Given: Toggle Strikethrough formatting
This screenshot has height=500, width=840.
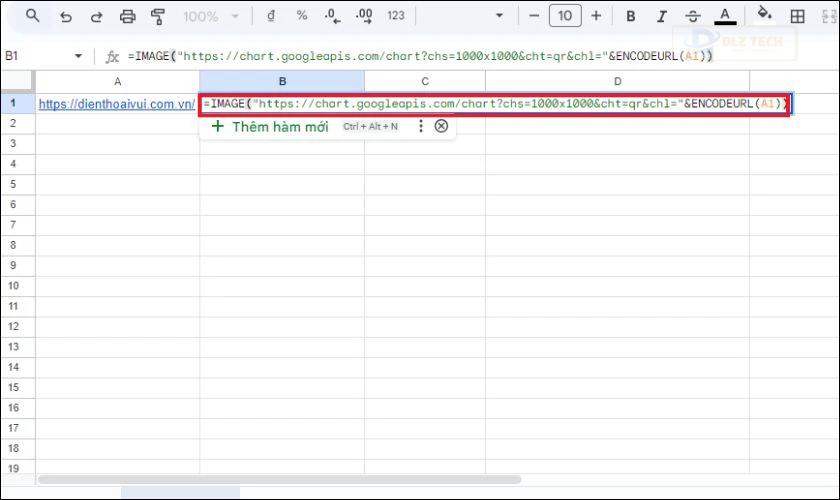Looking at the screenshot, I should [x=693, y=17].
